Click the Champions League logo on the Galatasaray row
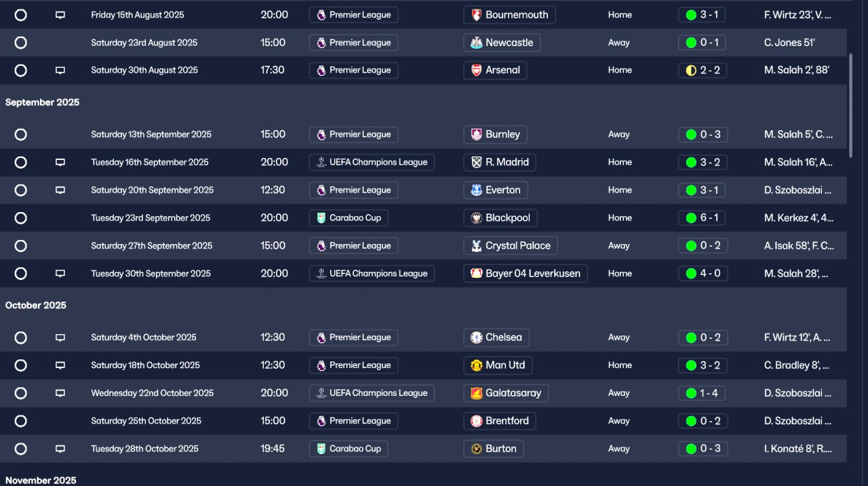This screenshot has height=486, width=868. tap(321, 393)
